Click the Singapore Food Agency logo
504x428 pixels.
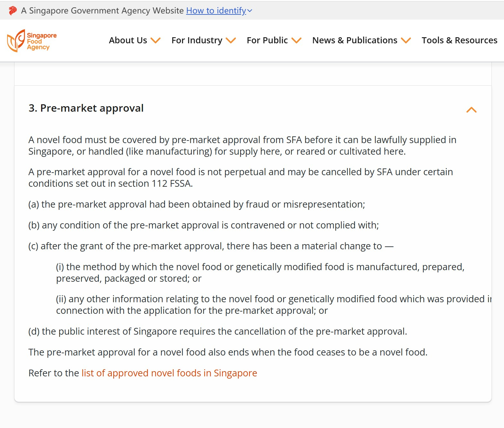coord(32,41)
